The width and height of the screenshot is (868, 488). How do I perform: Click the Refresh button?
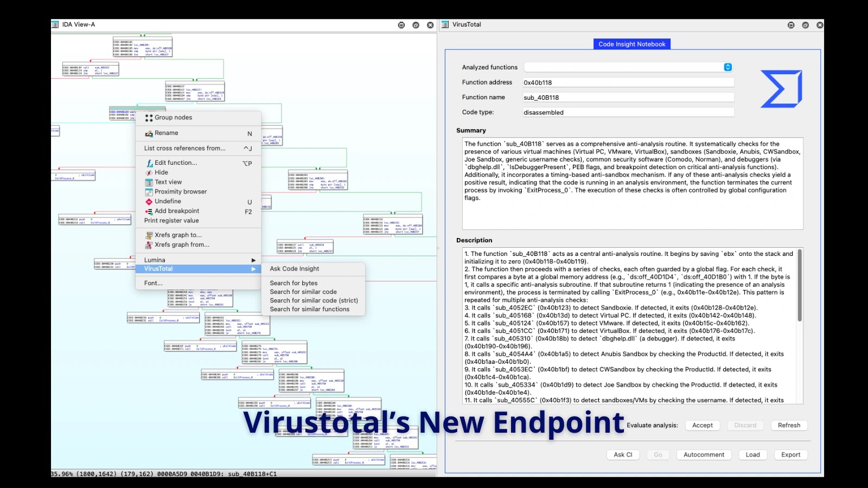[789, 426]
